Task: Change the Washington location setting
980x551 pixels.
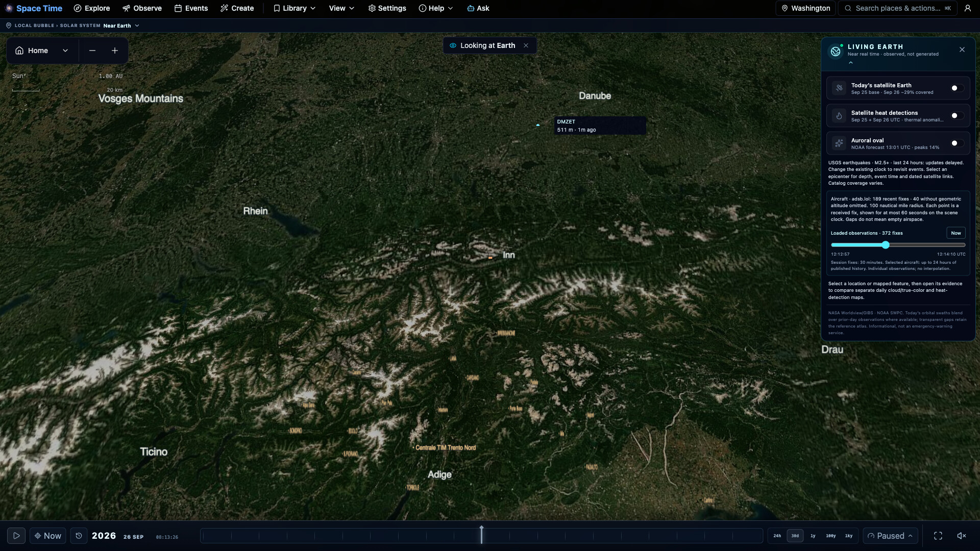Action: (x=805, y=8)
